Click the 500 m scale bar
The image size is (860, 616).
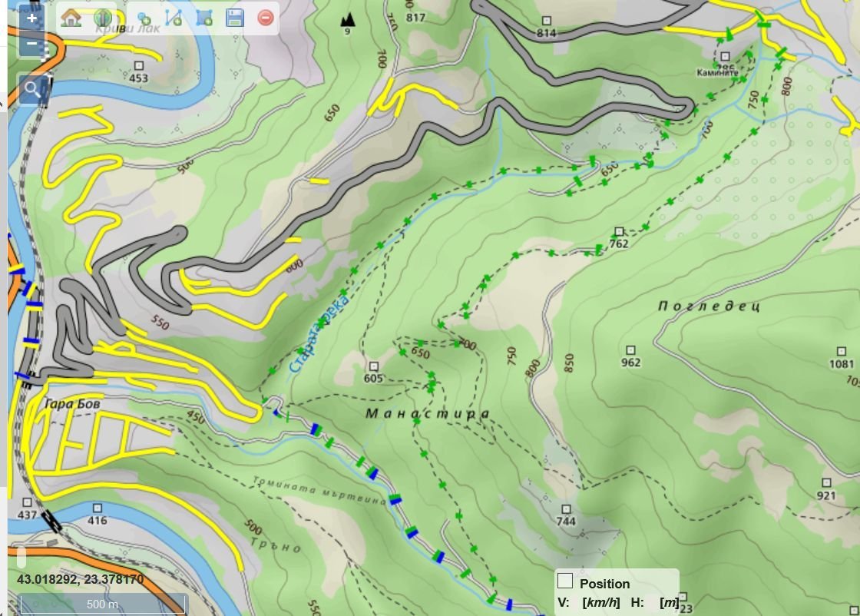(102, 604)
